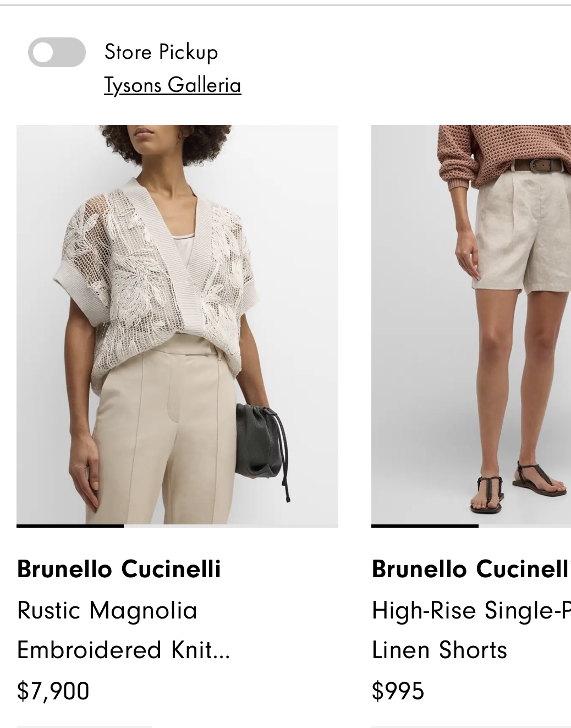The image size is (571, 728).
Task: Open the Tysons Galleria store link
Action: tap(173, 85)
